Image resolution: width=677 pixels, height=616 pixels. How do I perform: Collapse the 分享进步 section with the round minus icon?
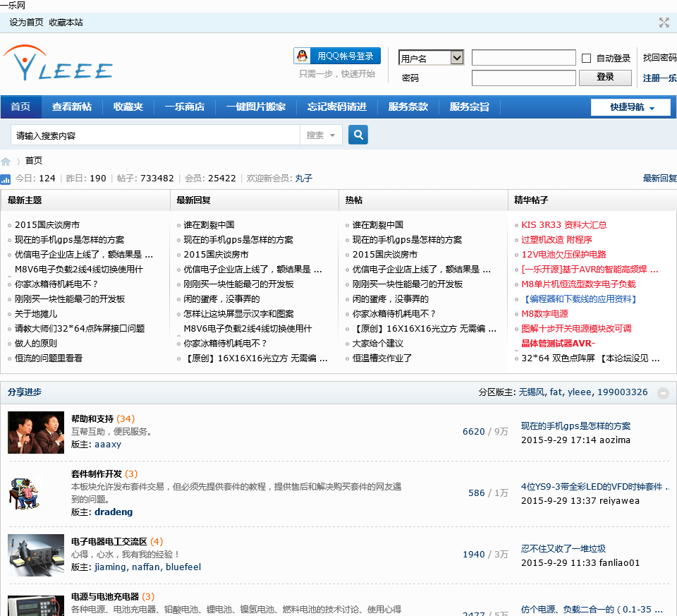[663, 392]
